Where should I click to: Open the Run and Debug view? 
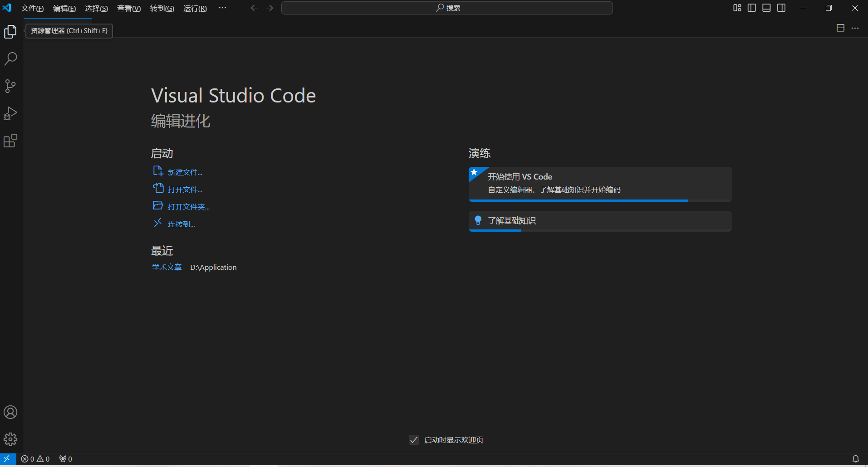[x=10, y=113]
